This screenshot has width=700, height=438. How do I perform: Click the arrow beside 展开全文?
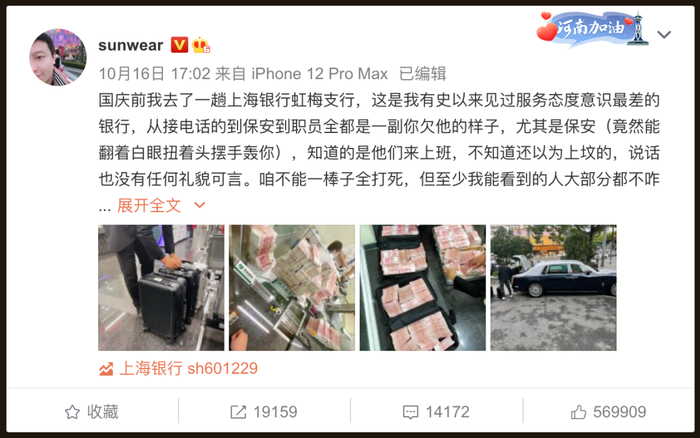click(200, 205)
